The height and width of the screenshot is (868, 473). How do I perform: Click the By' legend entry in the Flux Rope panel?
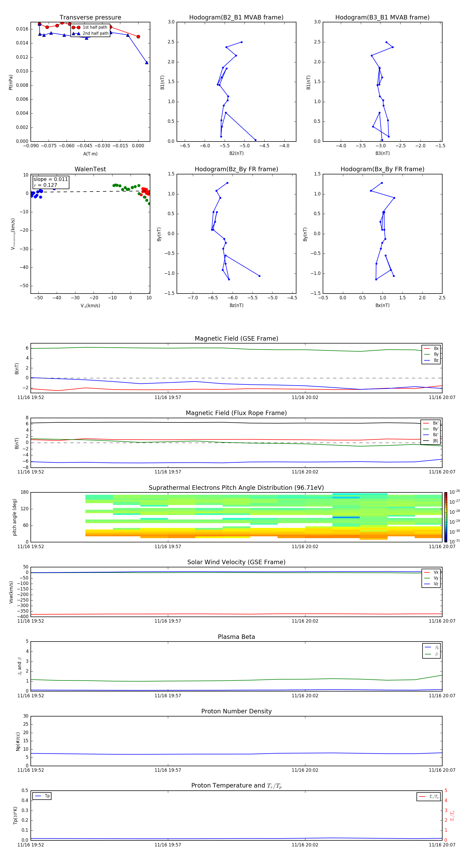(431, 429)
